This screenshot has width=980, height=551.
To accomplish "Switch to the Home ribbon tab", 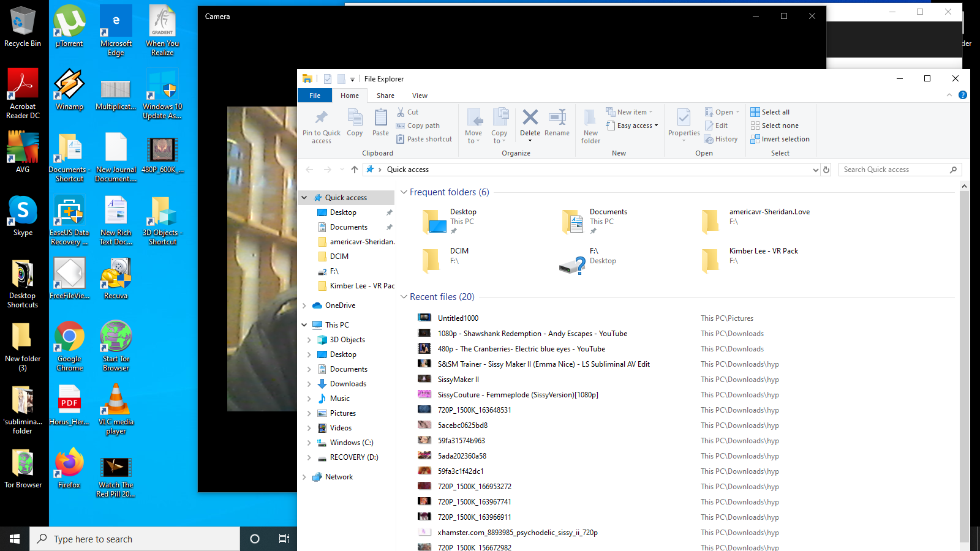I will (350, 96).
